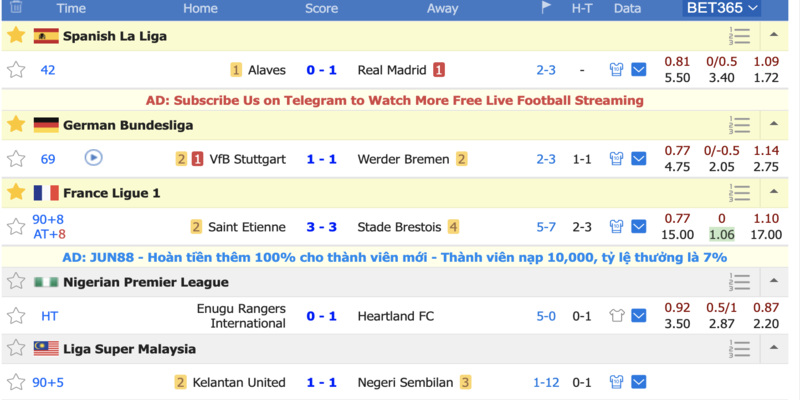
Task: Unfavorite the German Bundesliga league star
Action: pyautogui.click(x=16, y=125)
